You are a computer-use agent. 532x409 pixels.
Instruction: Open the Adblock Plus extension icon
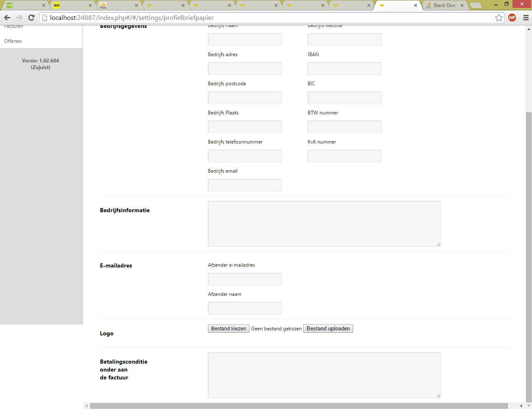(512, 17)
